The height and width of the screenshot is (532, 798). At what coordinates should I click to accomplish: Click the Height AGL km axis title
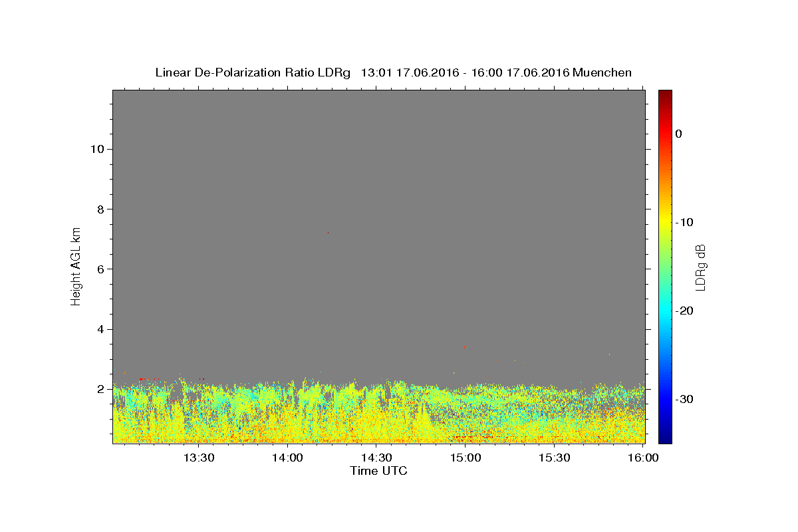(76, 265)
